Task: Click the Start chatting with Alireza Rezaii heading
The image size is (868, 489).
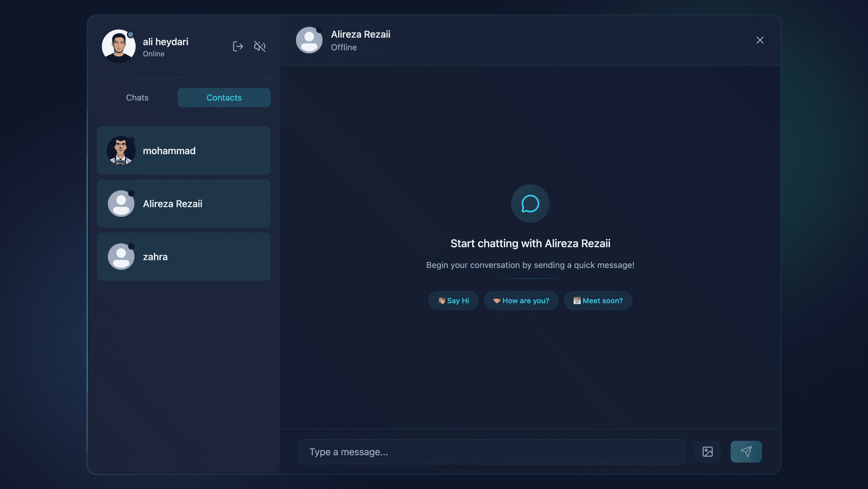Action: click(x=530, y=243)
